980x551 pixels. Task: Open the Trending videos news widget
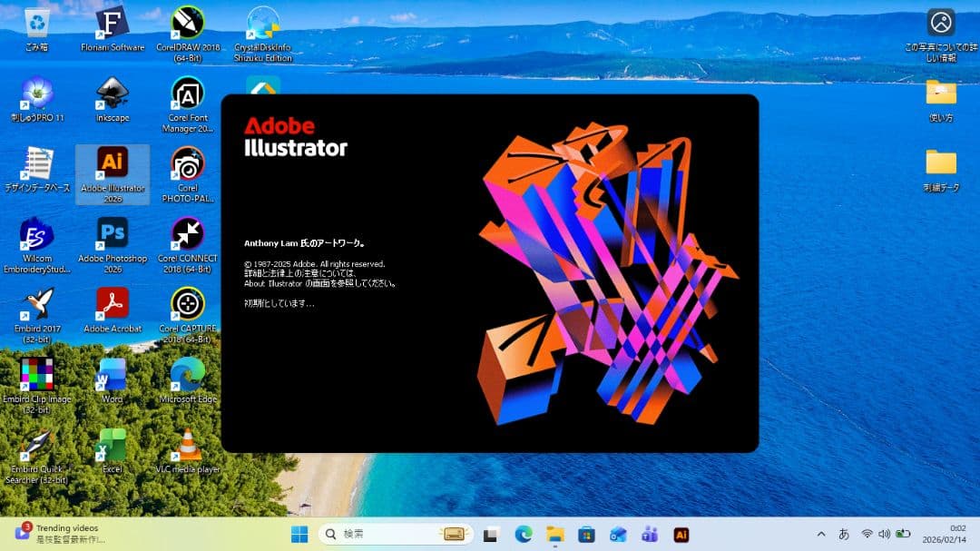coord(59,534)
